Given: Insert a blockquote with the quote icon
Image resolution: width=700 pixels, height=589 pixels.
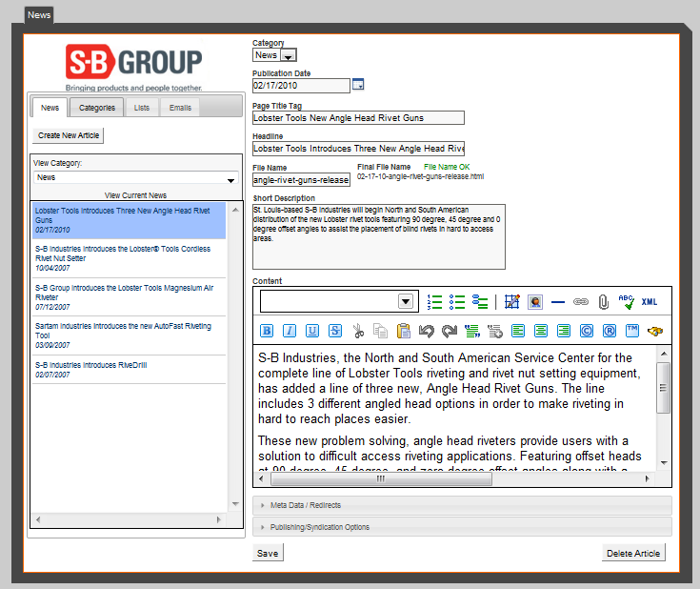Looking at the screenshot, I should click(x=472, y=331).
